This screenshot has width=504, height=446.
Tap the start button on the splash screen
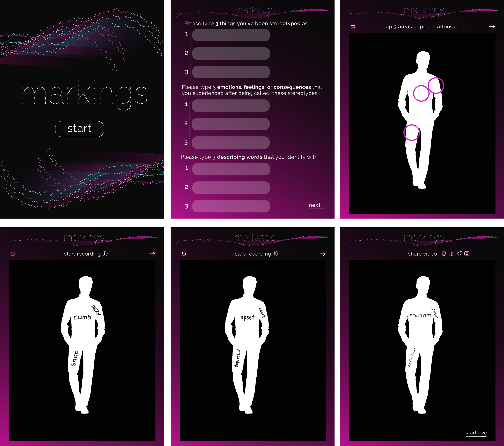[x=79, y=129]
